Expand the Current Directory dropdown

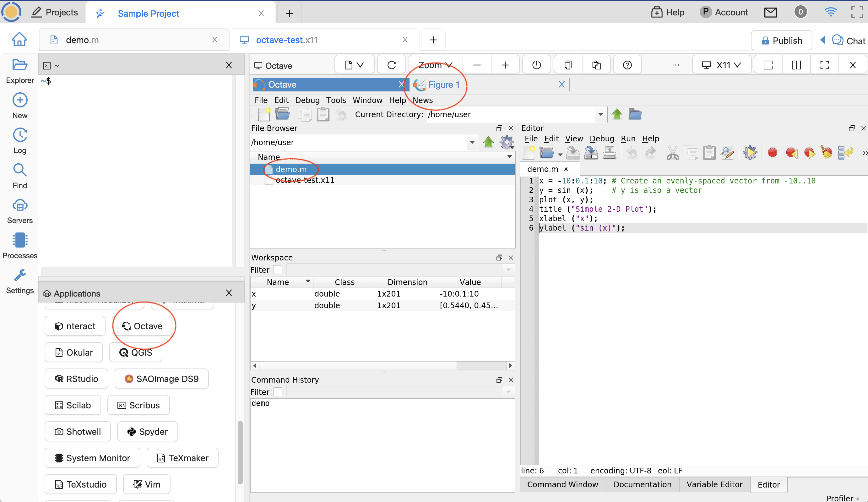600,114
